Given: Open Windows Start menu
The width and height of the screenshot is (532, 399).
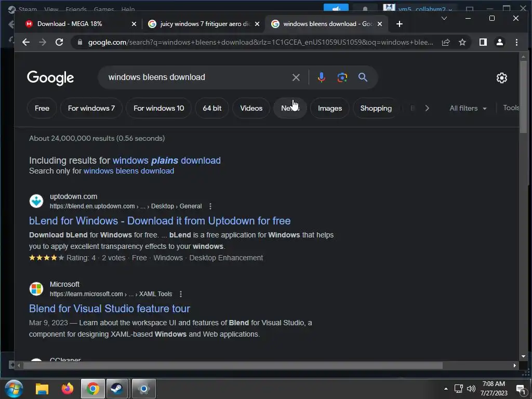Looking at the screenshot, I should (14, 389).
